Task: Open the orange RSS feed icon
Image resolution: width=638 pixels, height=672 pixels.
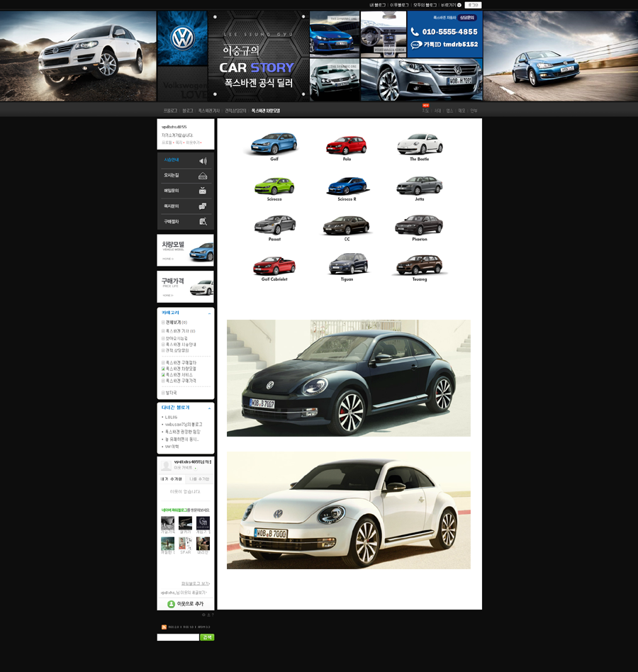Action: 164,627
